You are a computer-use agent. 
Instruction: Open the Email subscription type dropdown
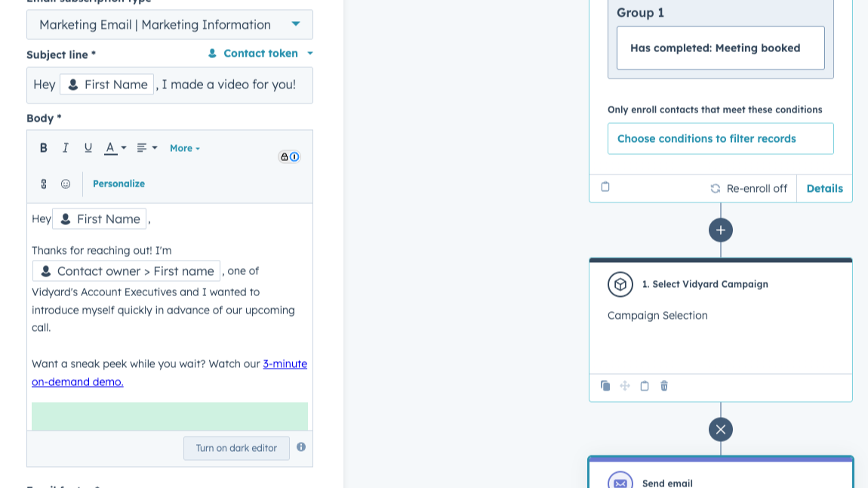pyautogui.click(x=170, y=24)
